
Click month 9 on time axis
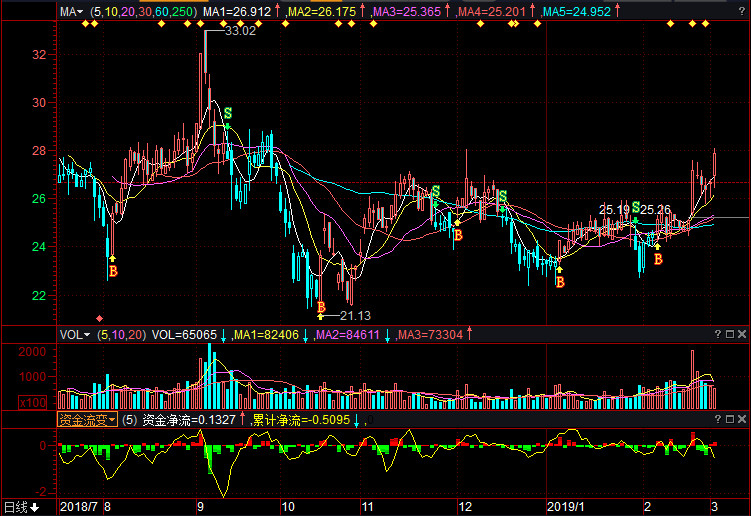[200, 507]
